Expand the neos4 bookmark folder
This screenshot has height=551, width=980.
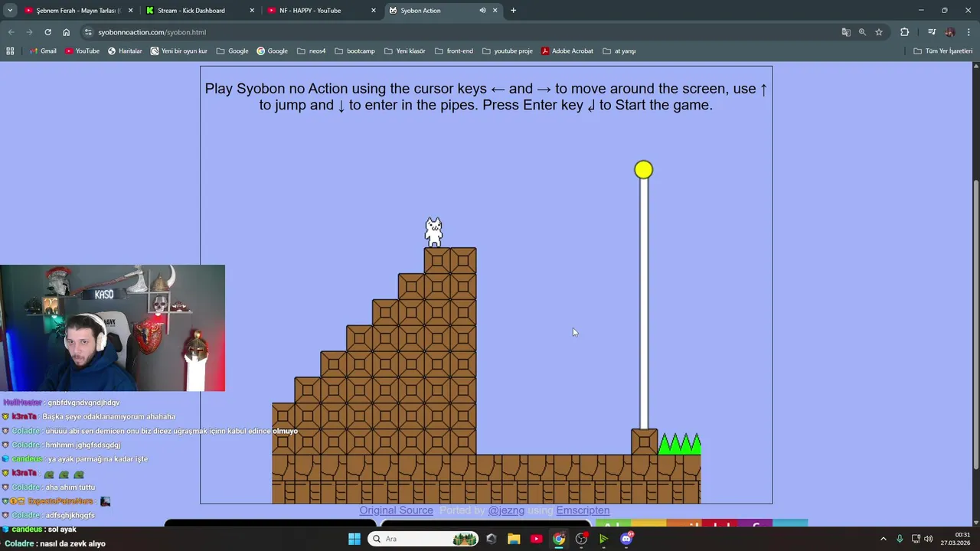(311, 51)
